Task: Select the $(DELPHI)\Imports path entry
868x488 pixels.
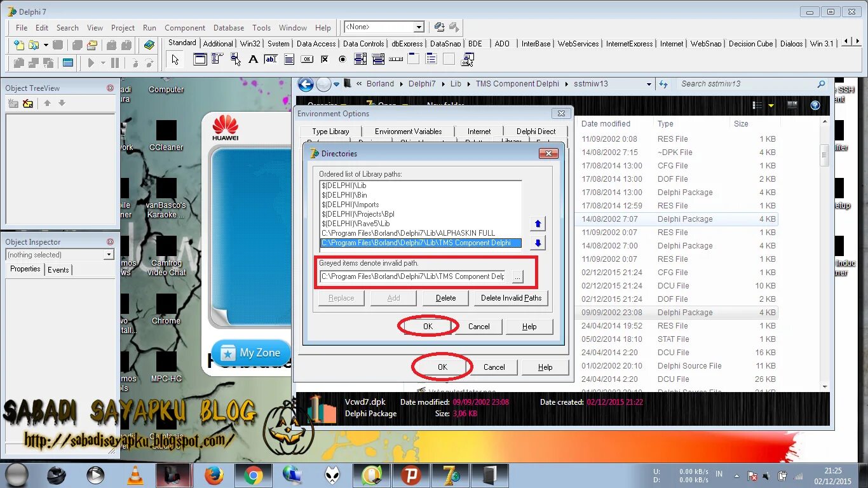Action: click(x=350, y=205)
